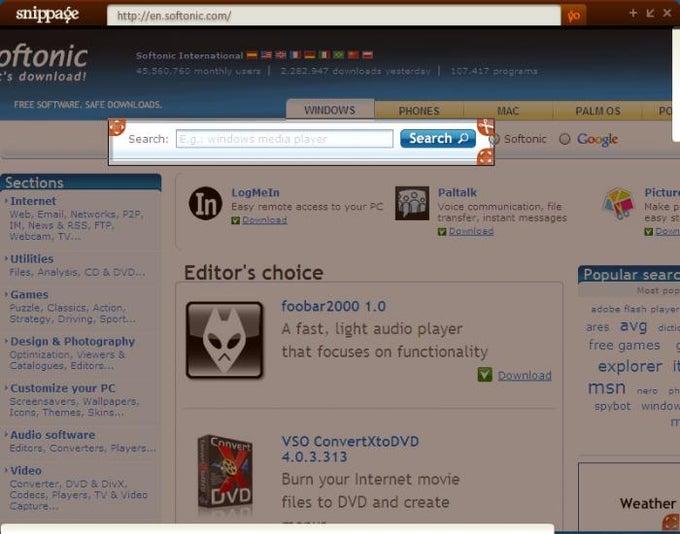
Task: Click the orange handle at selection's bottom-right corner
Action: pyautogui.click(x=486, y=157)
